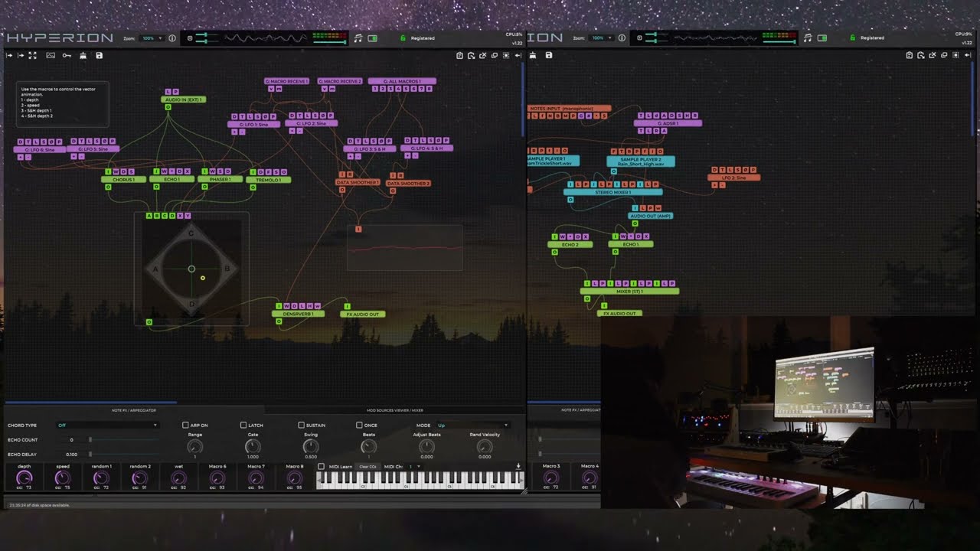Screen dimensions: 980x551
Task: Adjust the ECHO COUNT slider
Action: pyautogui.click(x=122, y=439)
